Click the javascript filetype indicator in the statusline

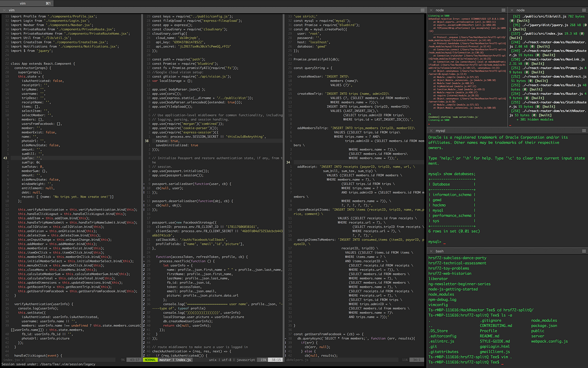coord(245,360)
